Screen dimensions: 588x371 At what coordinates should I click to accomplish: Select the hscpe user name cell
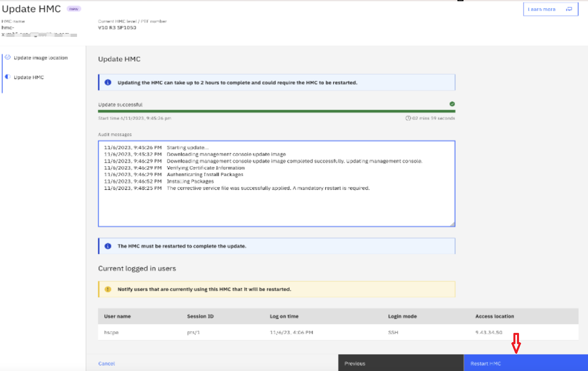111,332
